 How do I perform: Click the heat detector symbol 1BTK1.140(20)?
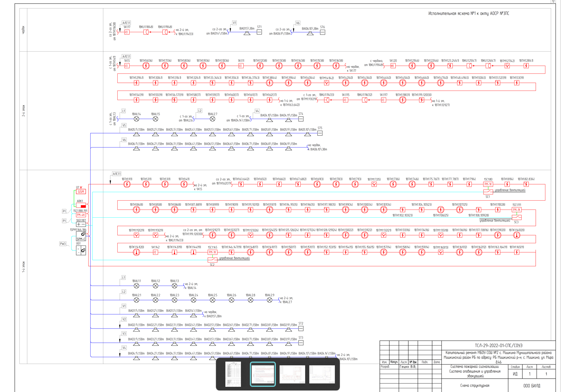tap(516, 235)
